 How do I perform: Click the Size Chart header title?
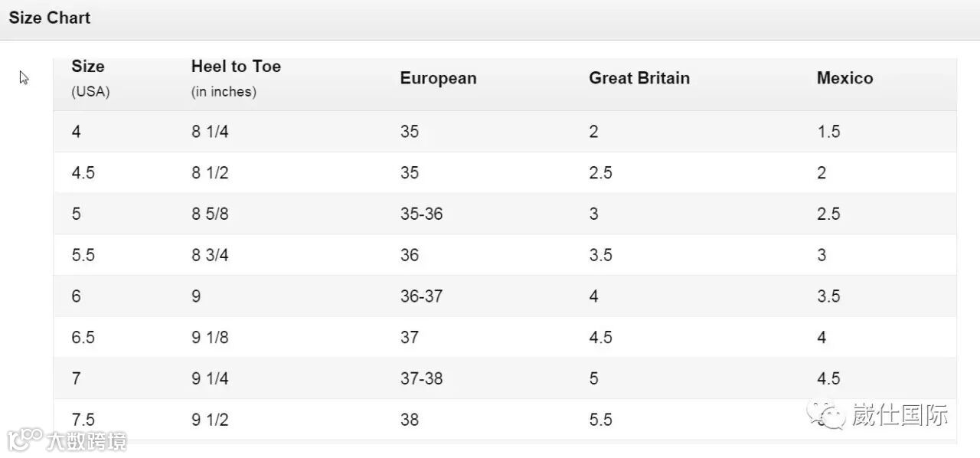pyautogui.click(x=50, y=18)
